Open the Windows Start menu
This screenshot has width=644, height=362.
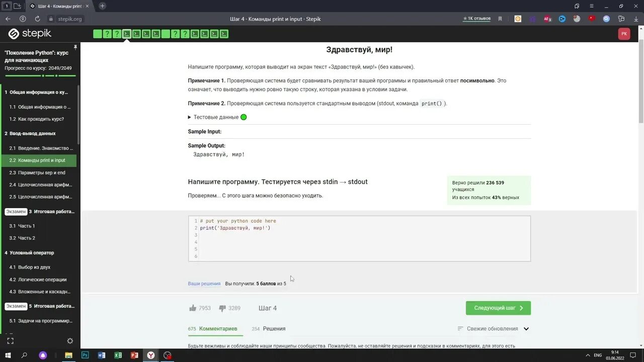[x=8, y=355]
